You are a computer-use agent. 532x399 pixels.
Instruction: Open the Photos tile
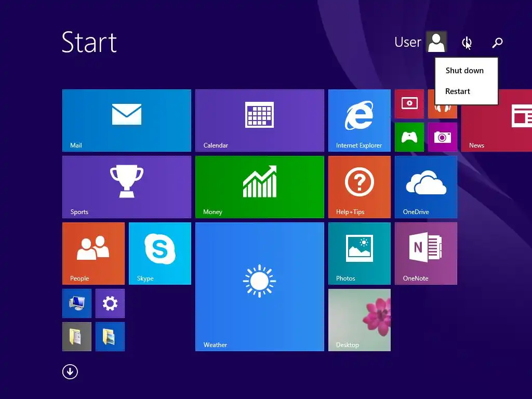point(360,254)
